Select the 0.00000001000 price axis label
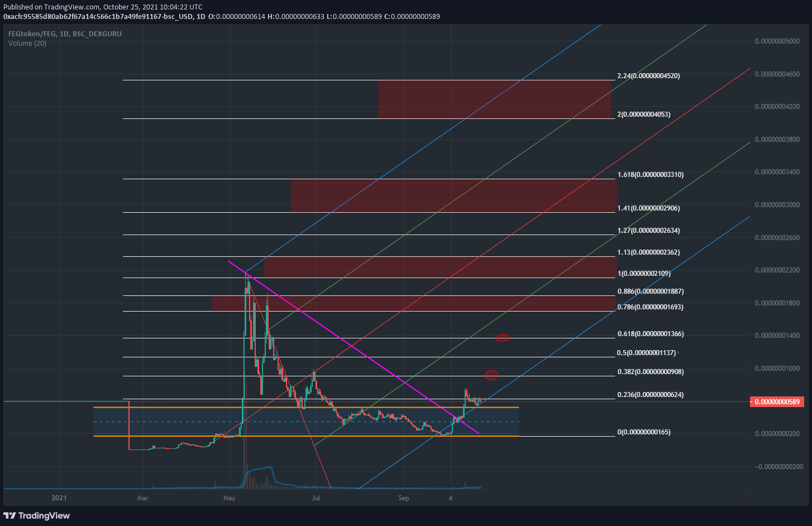 tap(777, 369)
